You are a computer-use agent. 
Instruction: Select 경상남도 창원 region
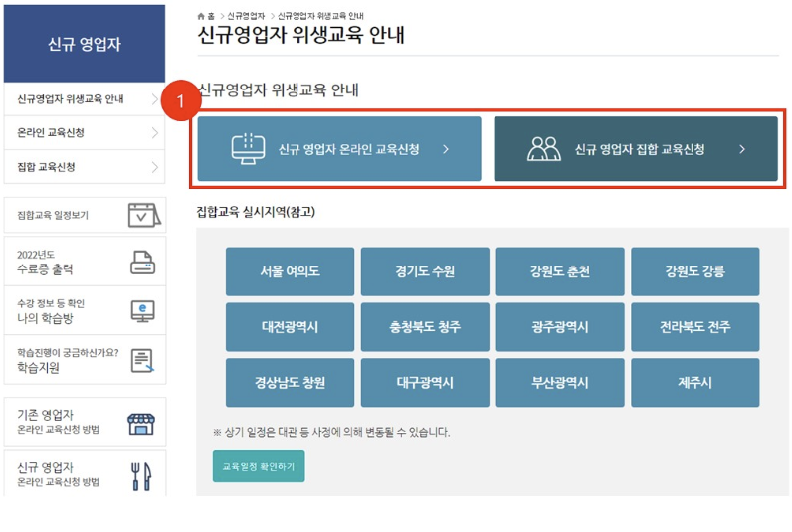[290, 383]
